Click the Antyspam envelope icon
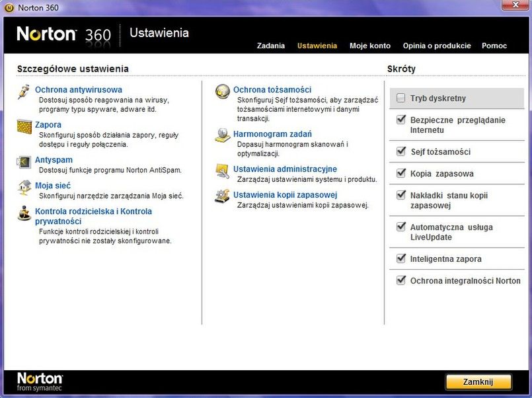 click(24, 162)
